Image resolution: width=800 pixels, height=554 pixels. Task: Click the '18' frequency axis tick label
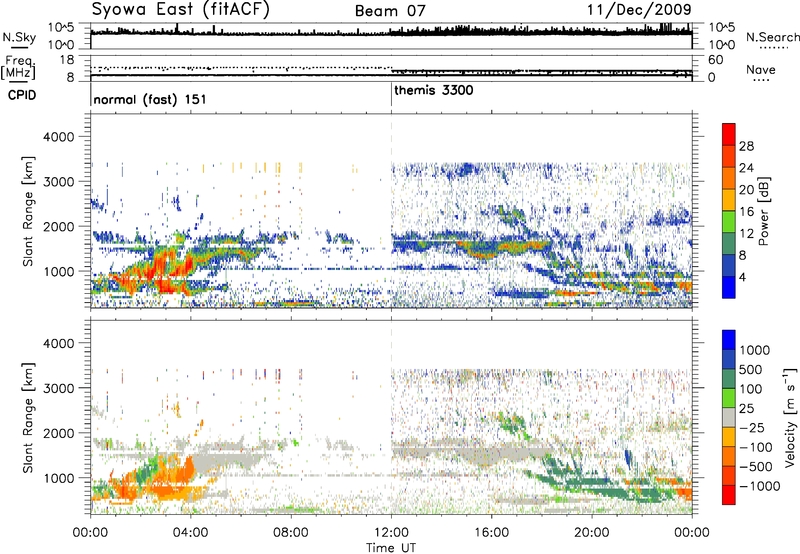tap(67, 60)
